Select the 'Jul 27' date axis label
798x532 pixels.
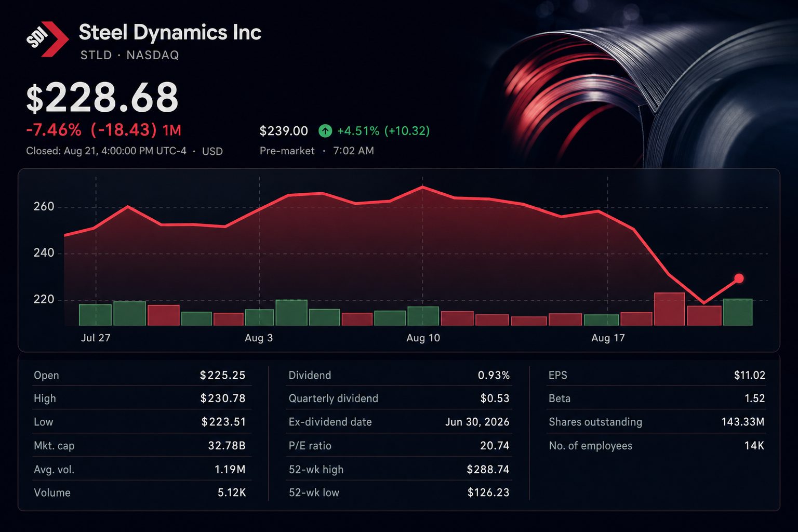[x=96, y=338]
